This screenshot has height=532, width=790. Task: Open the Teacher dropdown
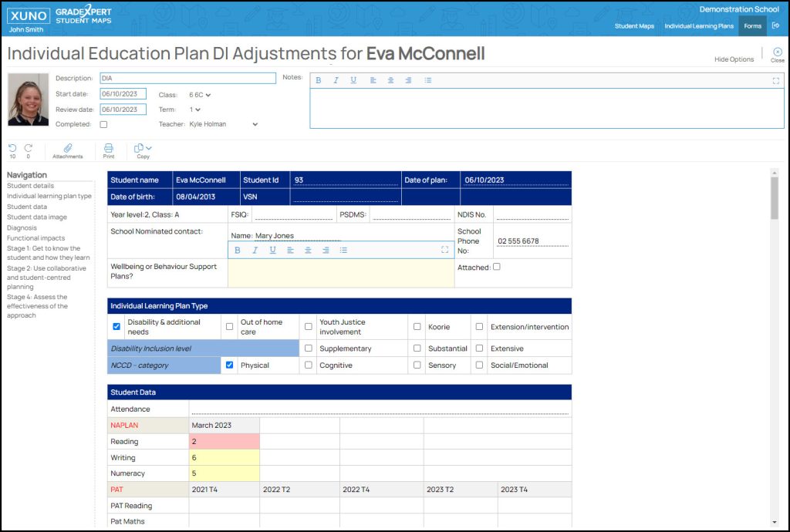[x=224, y=124]
